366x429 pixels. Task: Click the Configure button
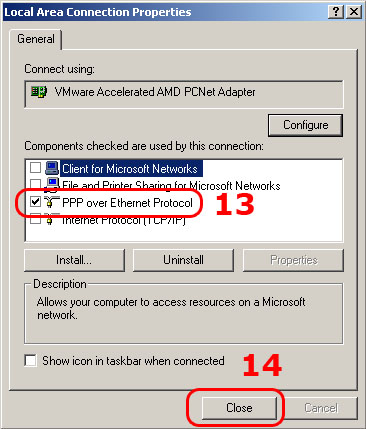pyautogui.click(x=305, y=125)
